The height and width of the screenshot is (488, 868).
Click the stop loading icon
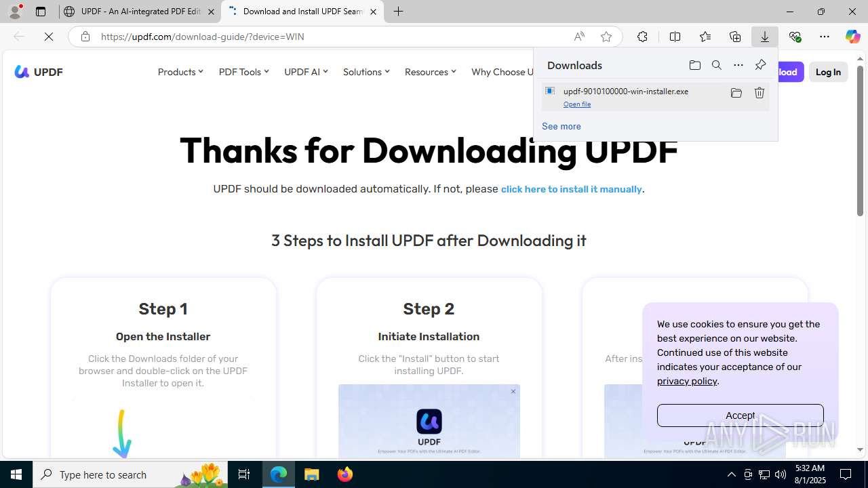[x=49, y=37]
